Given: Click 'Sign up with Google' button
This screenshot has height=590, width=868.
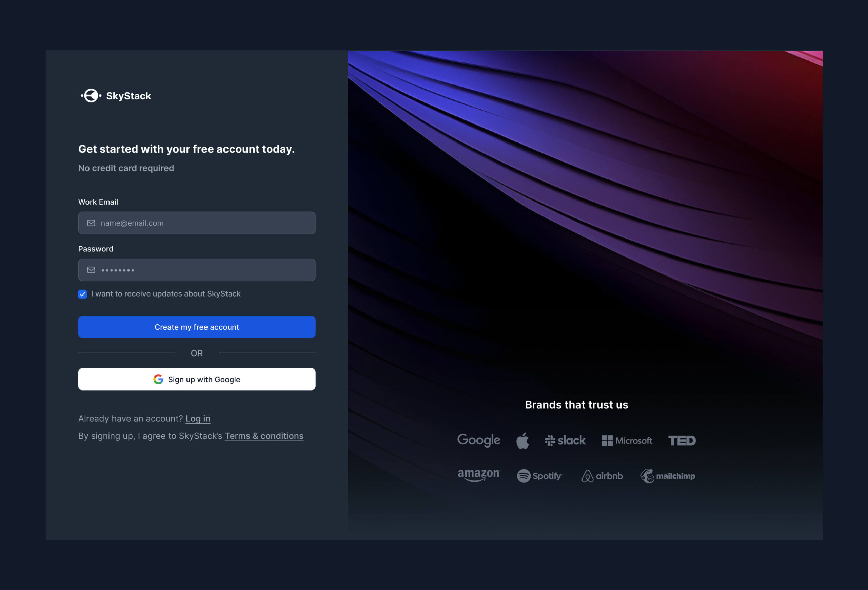Looking at the screenshot, I should click(197, 379).
